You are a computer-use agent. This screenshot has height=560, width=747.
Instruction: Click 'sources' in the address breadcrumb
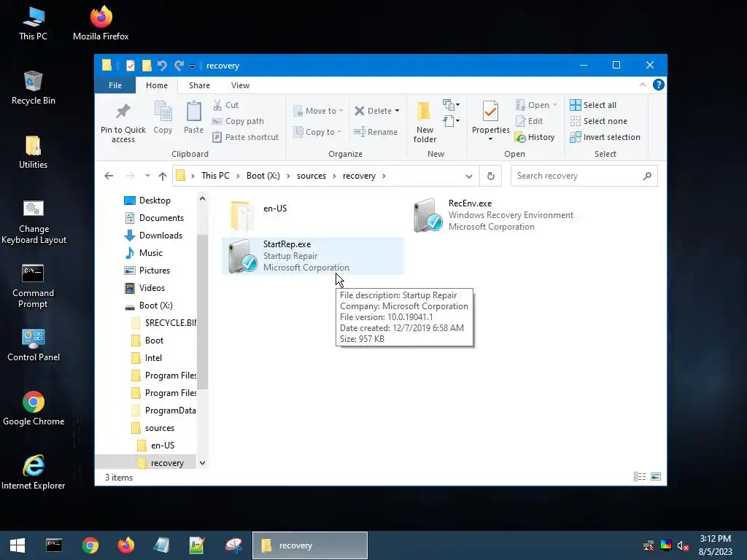[x=311, y=176]
